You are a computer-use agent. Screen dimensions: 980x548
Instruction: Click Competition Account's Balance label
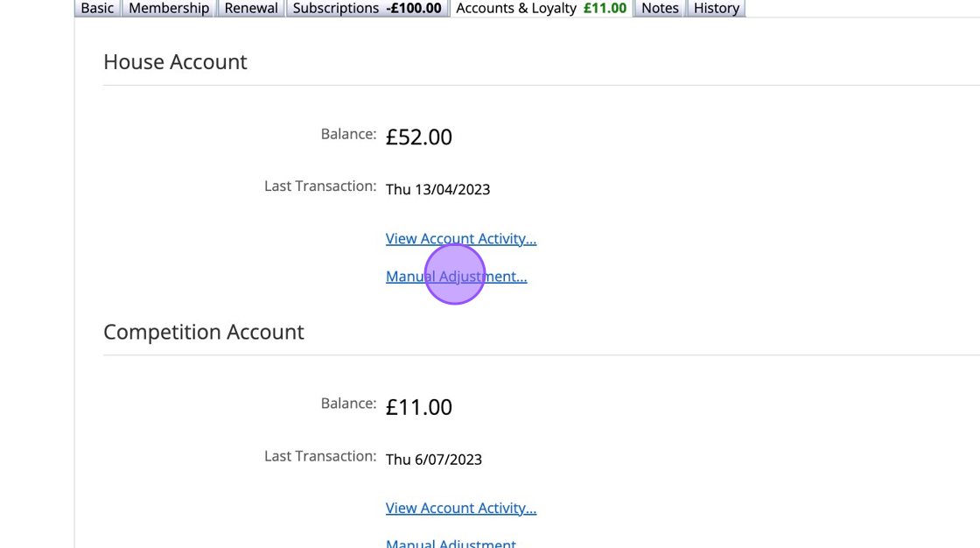coord(347,404)
